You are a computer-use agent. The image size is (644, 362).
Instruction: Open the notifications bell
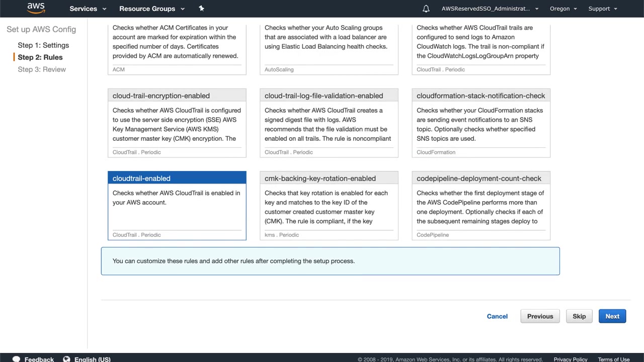(x=426, y=9)
